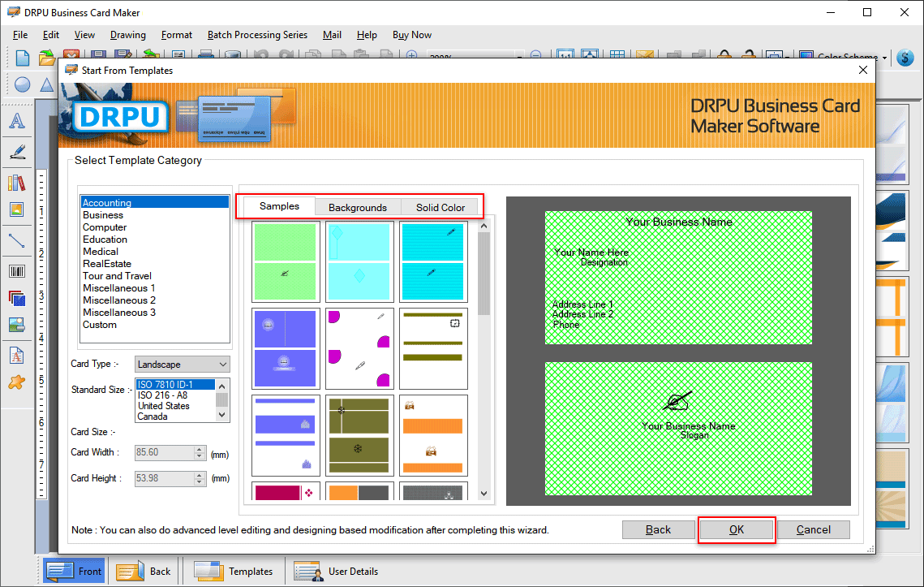Screen dimensions: 924x587
Task: Open the View menu
Action: pyautogui.click(x=84, y=35)
